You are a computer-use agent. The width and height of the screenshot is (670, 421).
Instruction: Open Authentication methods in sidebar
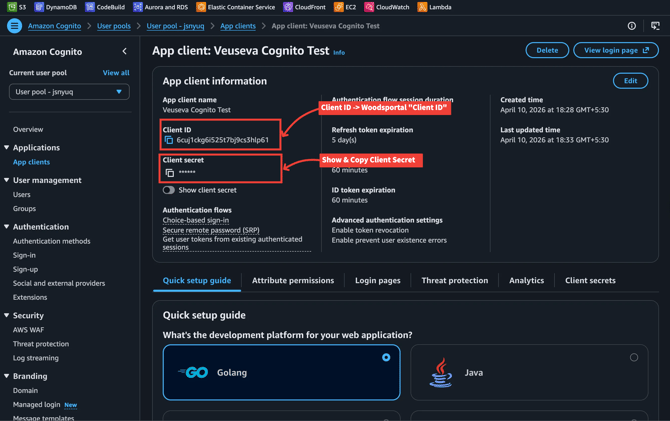coord(52,241)
